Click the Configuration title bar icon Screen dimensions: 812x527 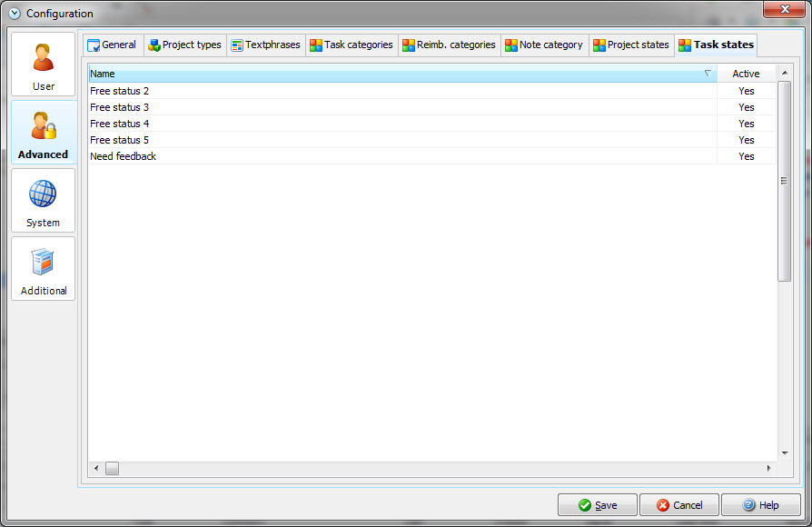click(x=15, y=14)
